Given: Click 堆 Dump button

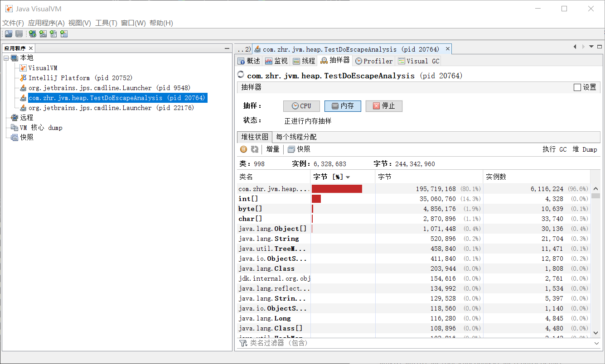Looking at the screenshot, I should tap(585, 149).
